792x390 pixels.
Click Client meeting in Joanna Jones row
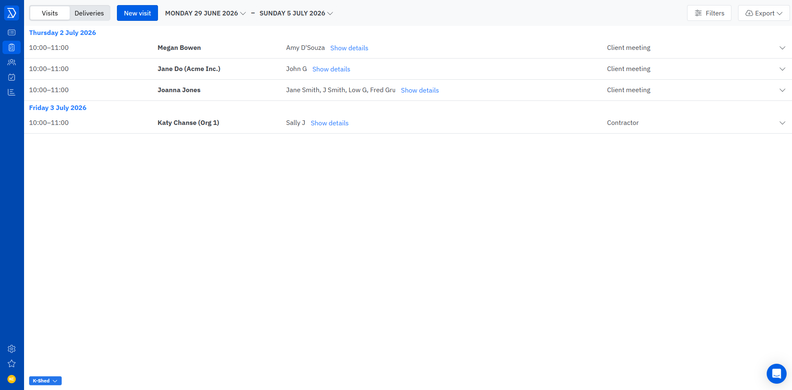tap(628, 90)
